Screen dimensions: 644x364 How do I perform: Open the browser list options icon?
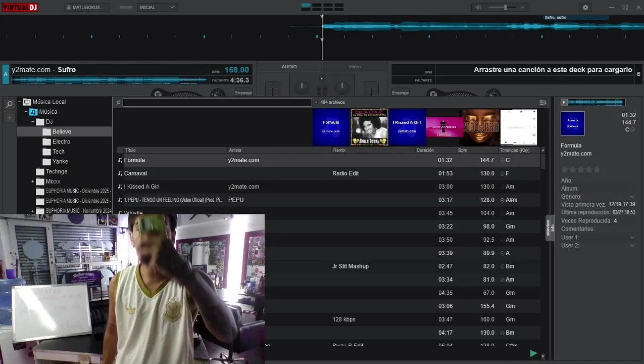pos(542,103)
